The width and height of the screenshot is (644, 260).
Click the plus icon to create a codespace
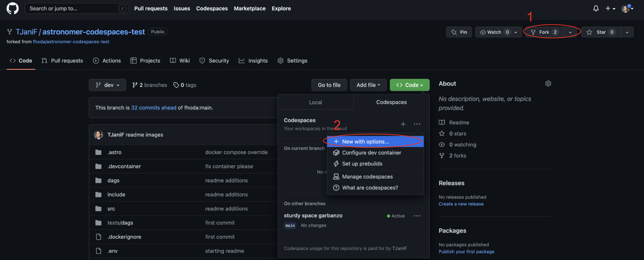tap(403, 124)
